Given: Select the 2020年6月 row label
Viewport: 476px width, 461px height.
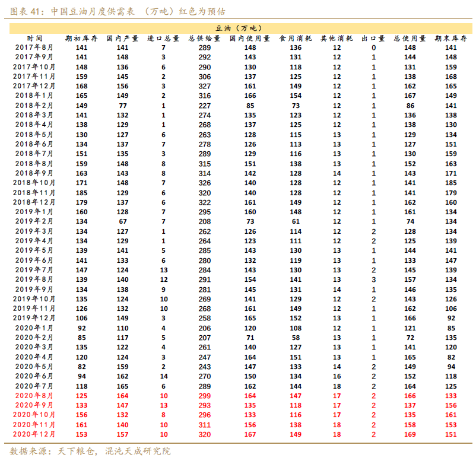Looking at the screenshot, I should pos(34,376).
